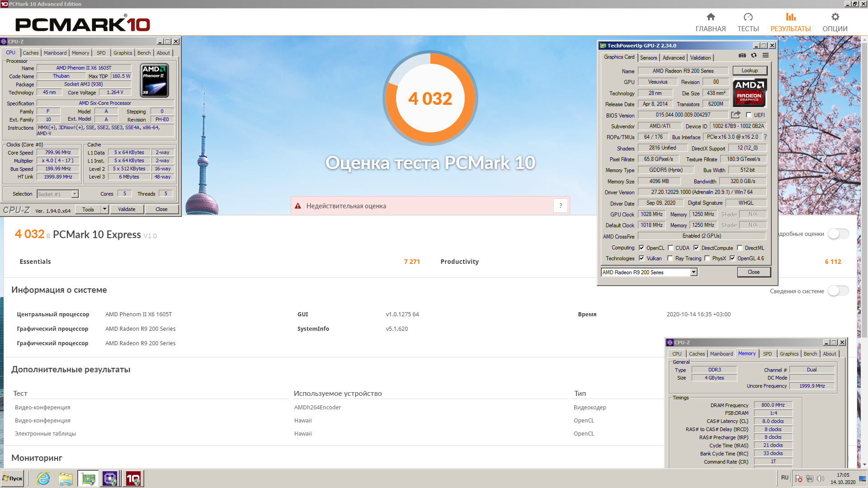Toggle the CUDA checkbox
The width and height of the screenshot is (868, 488).
coord(670,248)
